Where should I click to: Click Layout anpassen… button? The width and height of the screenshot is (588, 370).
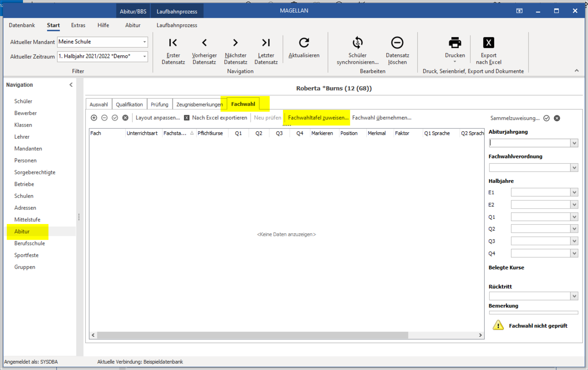[158, 118]
